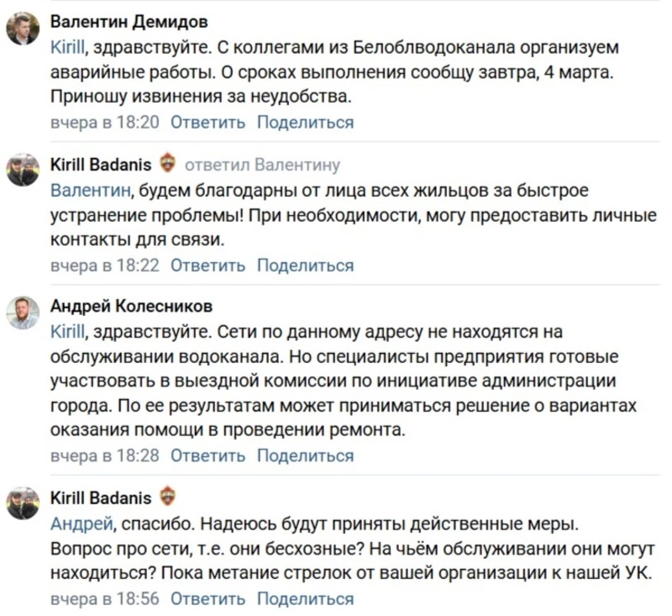Screen dimensions: 672x616
Task: Click Kirill Badanis avatar beside the 18:56 comment
Action: [x=23, y=503]
